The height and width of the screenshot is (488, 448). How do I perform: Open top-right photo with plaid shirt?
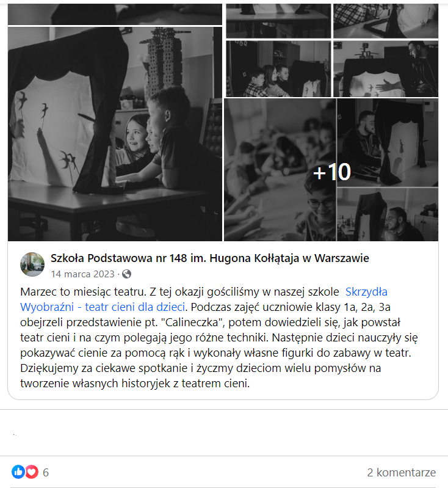tap(386, 21)
